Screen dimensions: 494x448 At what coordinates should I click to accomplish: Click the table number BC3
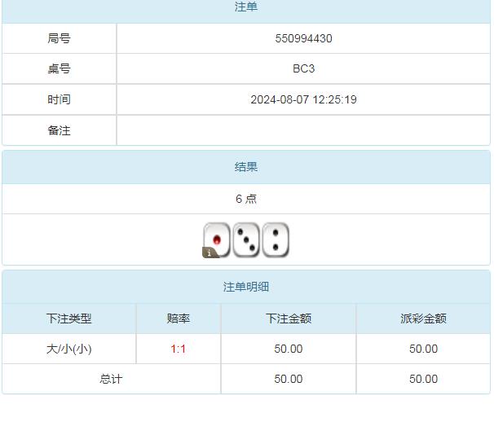[x=303, y=68]
